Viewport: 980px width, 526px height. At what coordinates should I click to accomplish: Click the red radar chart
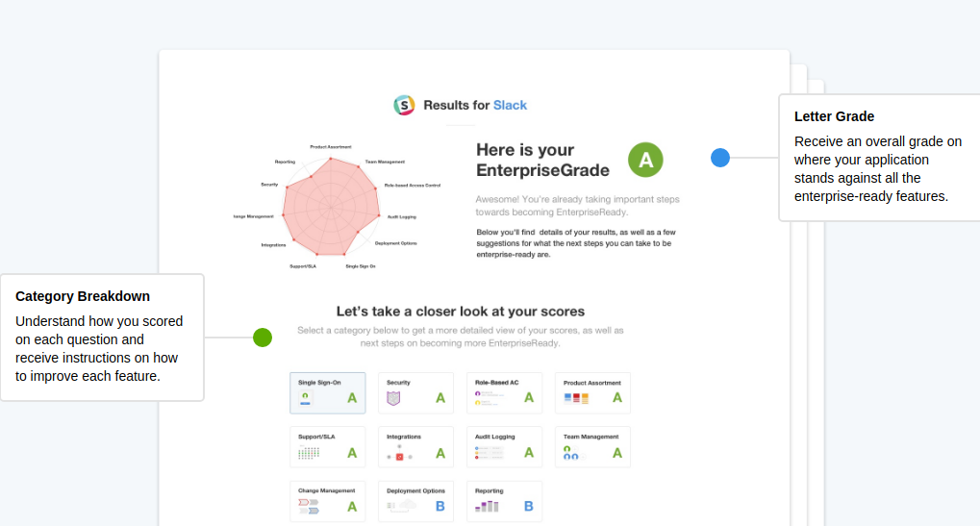tap(331, 207)
